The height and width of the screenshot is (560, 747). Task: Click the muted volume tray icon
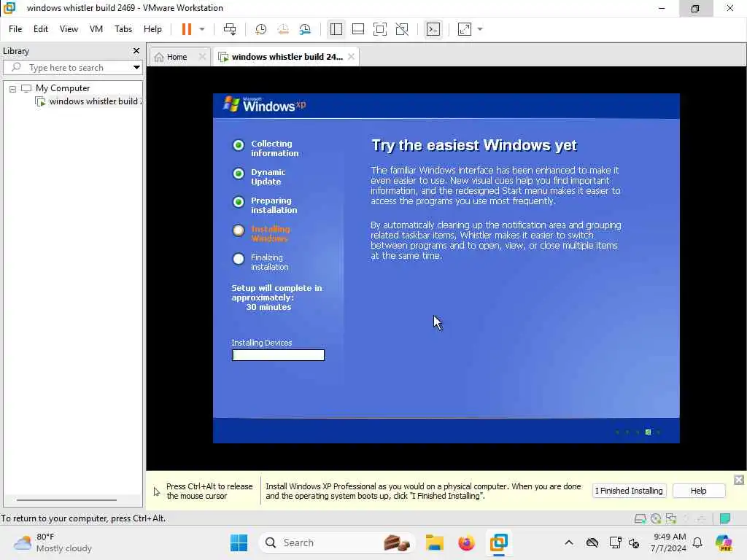(634, 542)
